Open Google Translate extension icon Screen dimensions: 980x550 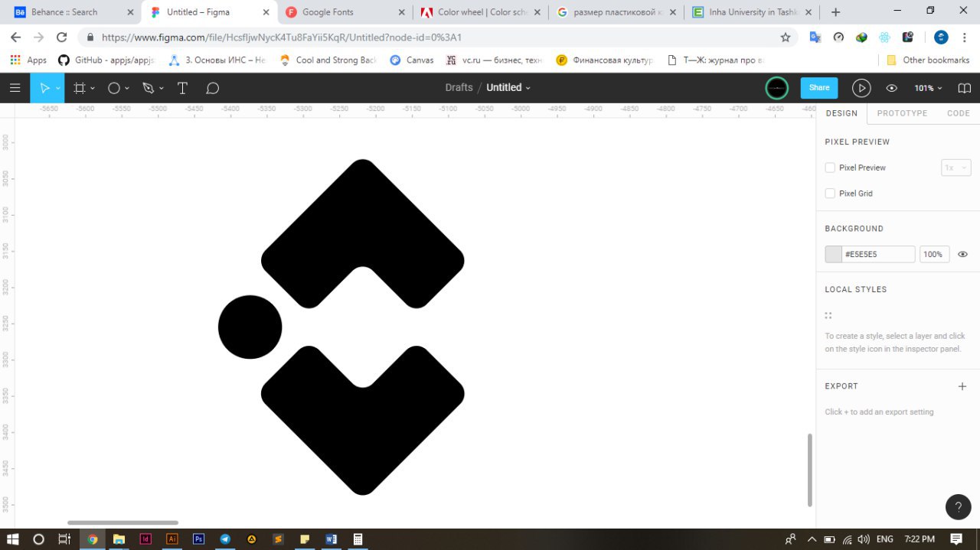(815, 37)
